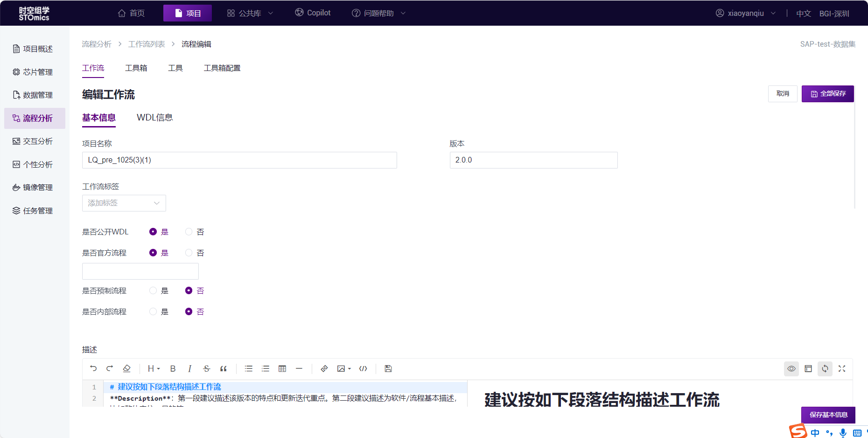Toggle bold formatting in description editor

(x=173, y=368)
